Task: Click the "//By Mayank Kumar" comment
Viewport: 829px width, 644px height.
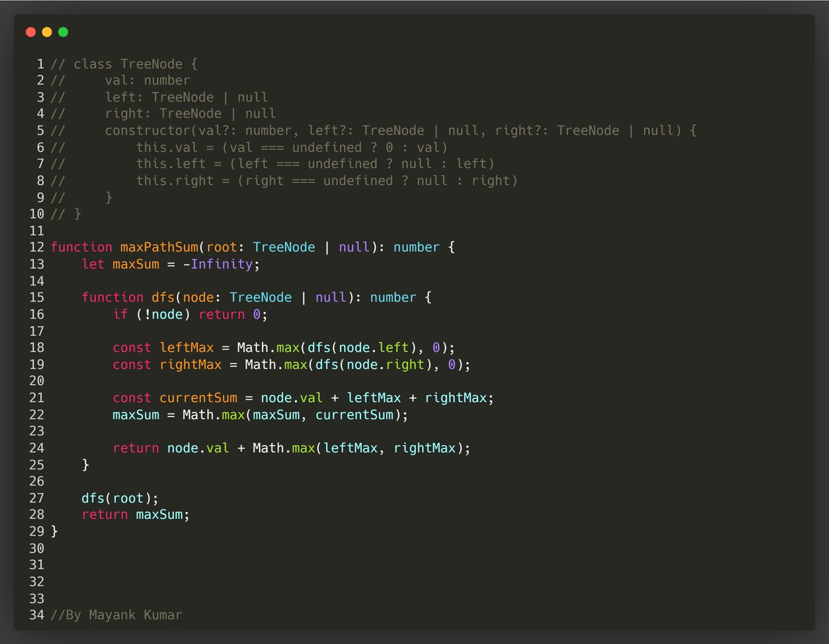Action: (117, 614)
